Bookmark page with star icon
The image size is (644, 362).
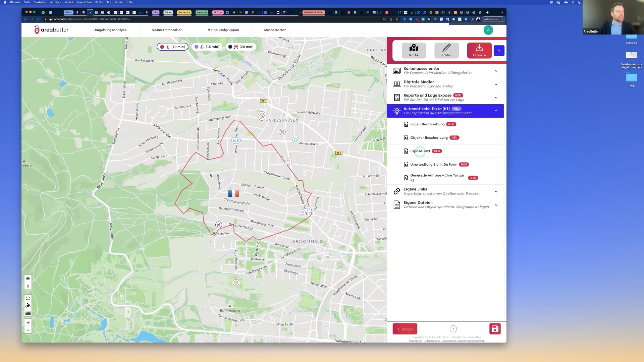(397, 19)
